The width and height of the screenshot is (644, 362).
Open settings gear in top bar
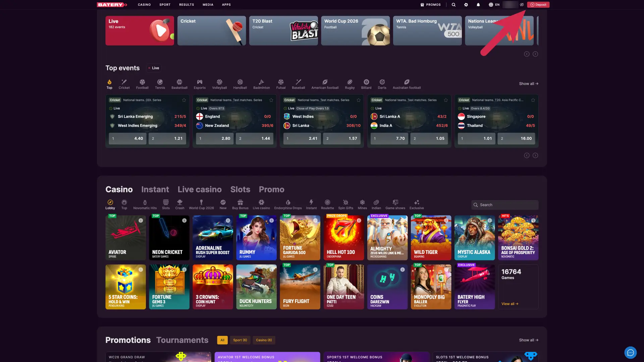(x=466, y=5)
